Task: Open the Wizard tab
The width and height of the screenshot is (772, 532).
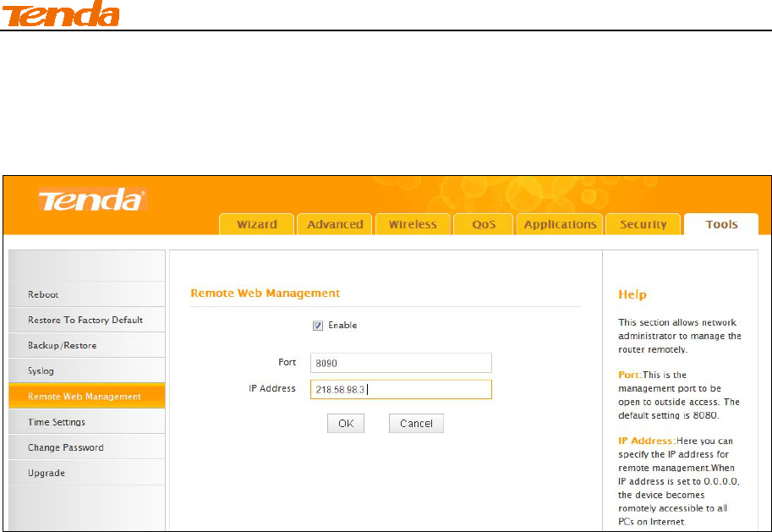Action: pos(256,224)
